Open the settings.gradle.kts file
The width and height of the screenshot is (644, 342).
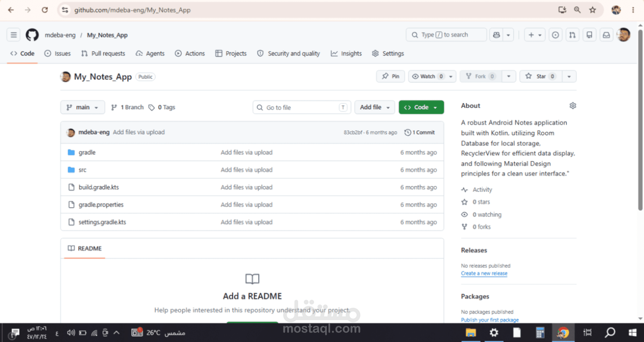click(102, 222)
